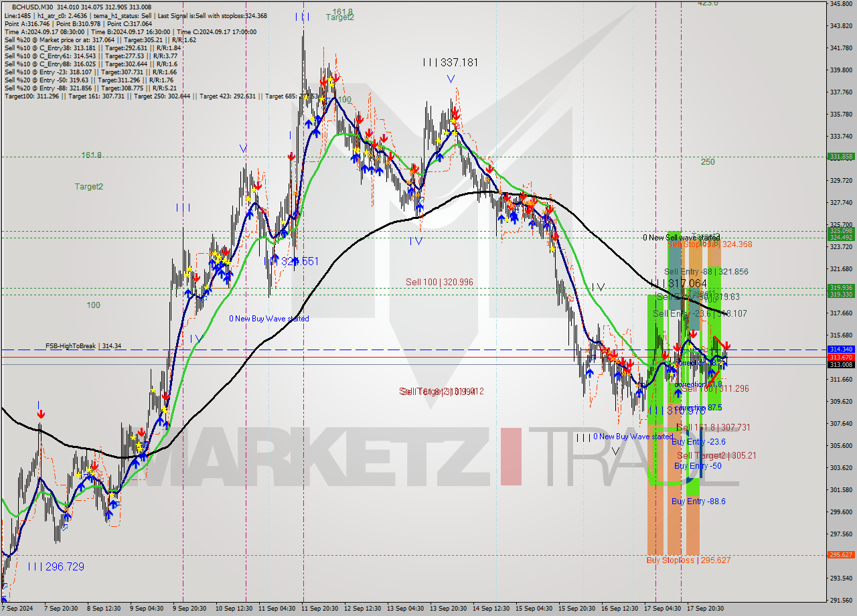The image size is (857, 616).
Task: Click the Sell %10 @ C_Entry61: 314.543 line
Action: 92,56
